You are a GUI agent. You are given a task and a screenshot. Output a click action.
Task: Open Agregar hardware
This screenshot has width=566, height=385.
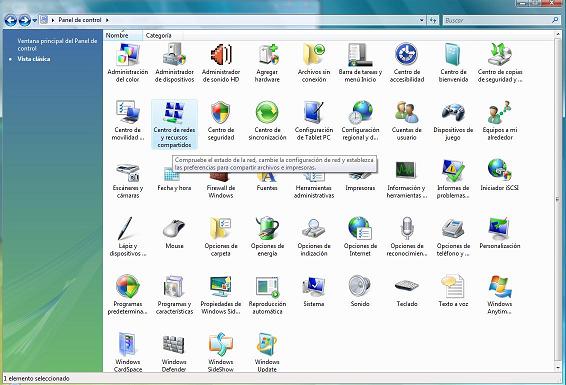(x=267, y=63)
